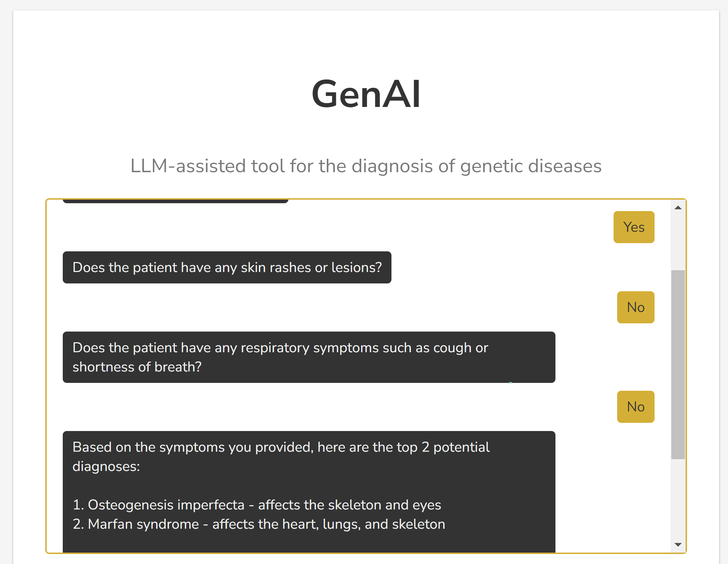The height and width of the screenshot is (564, 728).
Task: Select the skin rashes or lesions question
Action: click(x=227, y=267)
